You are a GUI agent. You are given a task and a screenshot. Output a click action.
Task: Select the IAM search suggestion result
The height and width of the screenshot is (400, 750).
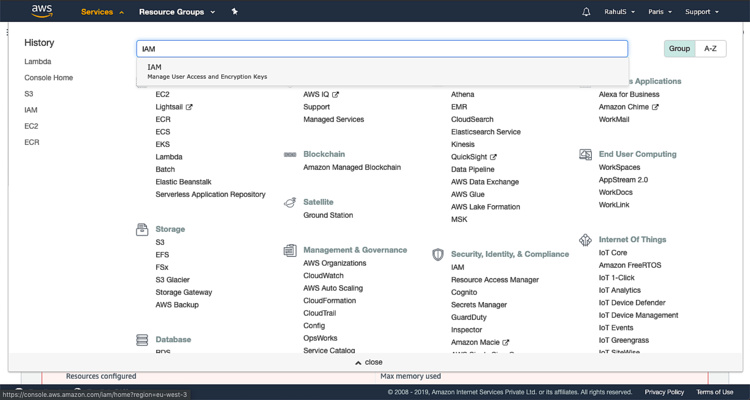point(383,72)
